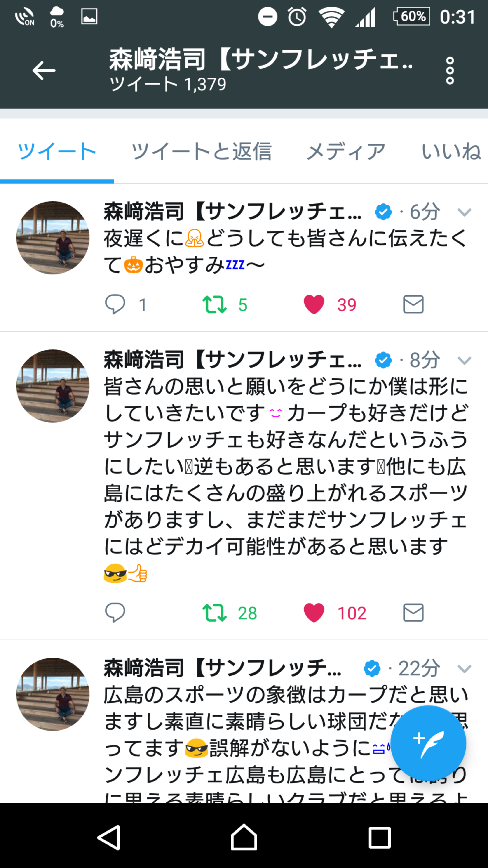Switch to メディア tab
This screenshot has height=868, width=488.
tap(346, 151)
